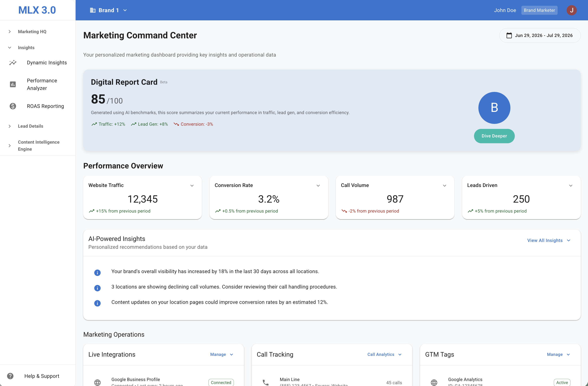Click the 85 score value
588x386 pixels.
click(98, 99)
